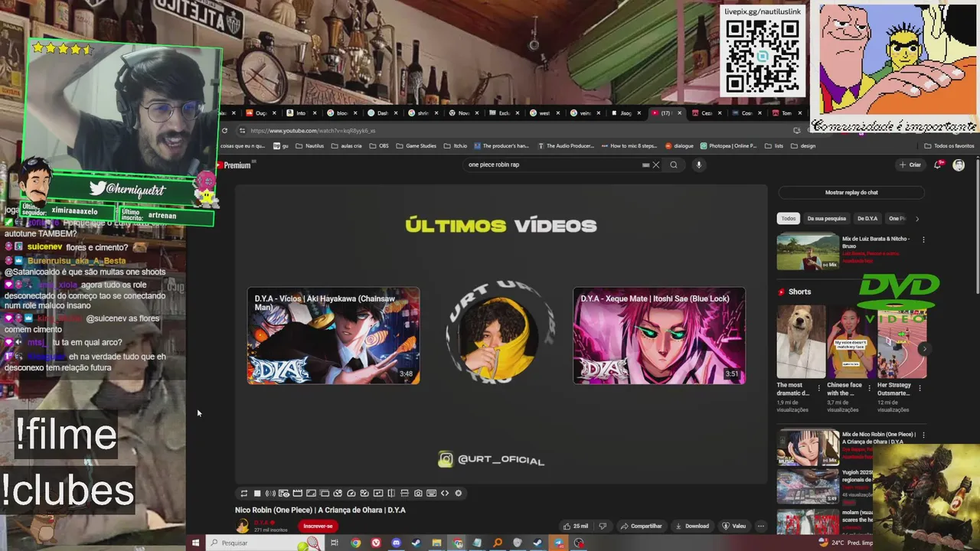The width and height of the screenshot is (980, 551).
Task: Click the Valeu button
Action: pyautogui.click(x=733, y=527)
